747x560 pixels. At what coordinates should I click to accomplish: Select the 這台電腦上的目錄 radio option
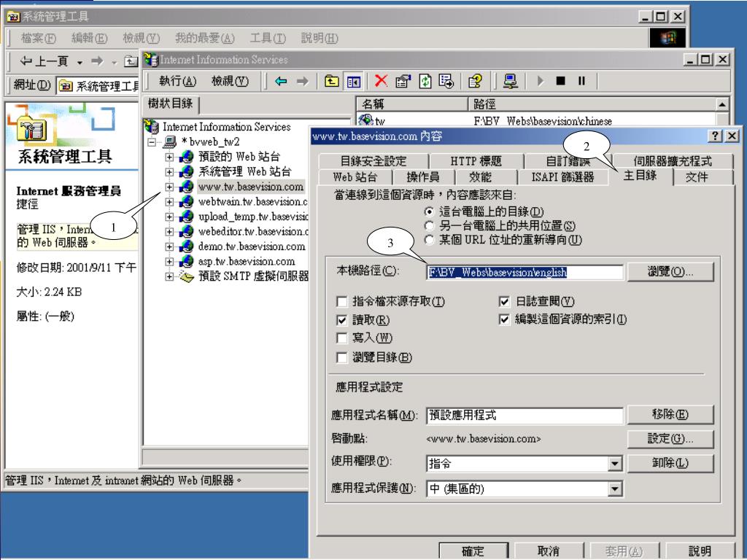click(429, 211)
